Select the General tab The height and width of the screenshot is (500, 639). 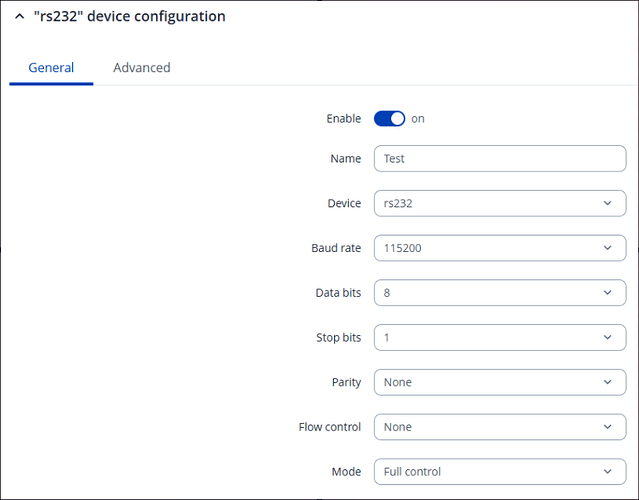51,68
